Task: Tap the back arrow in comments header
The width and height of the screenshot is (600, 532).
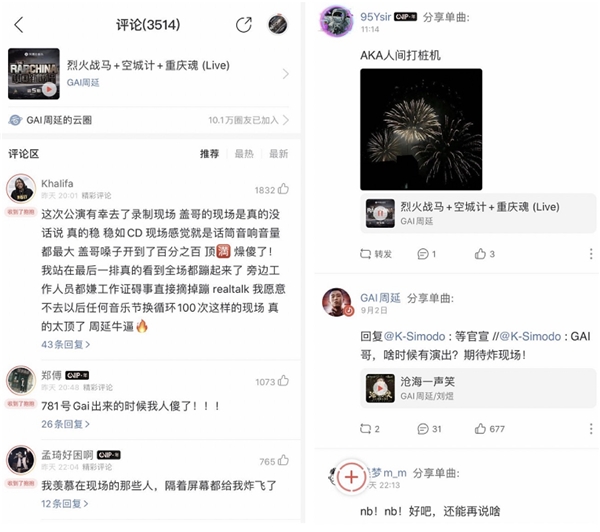Action: pos(19,25)
